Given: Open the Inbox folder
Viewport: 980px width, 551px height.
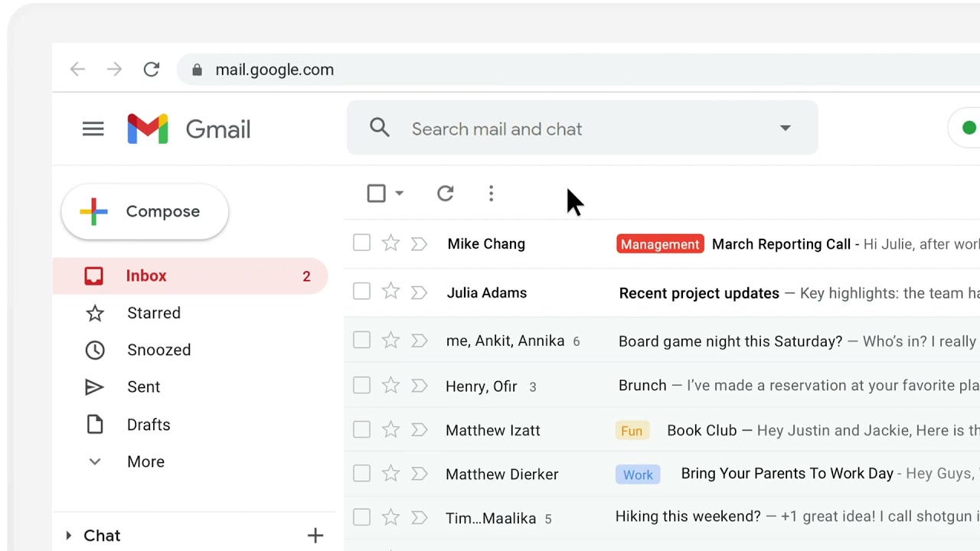Looking at the screenshot, I should (x=191, y=275).
